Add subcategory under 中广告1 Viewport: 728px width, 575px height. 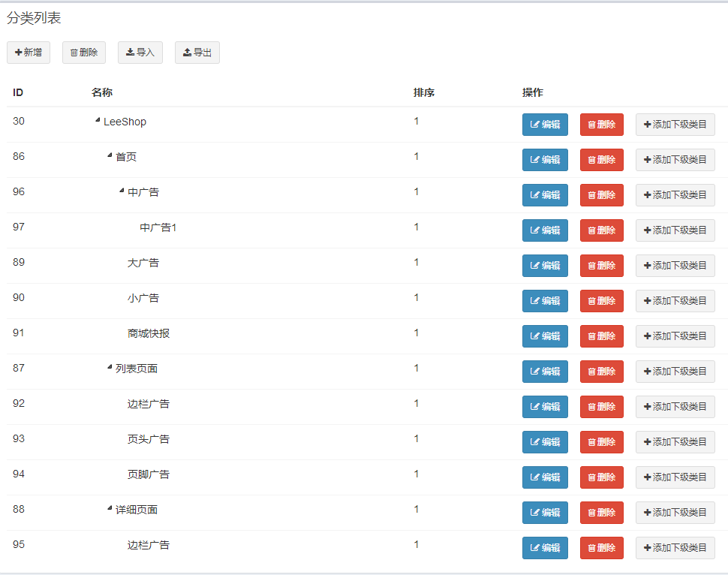[675, 230]
